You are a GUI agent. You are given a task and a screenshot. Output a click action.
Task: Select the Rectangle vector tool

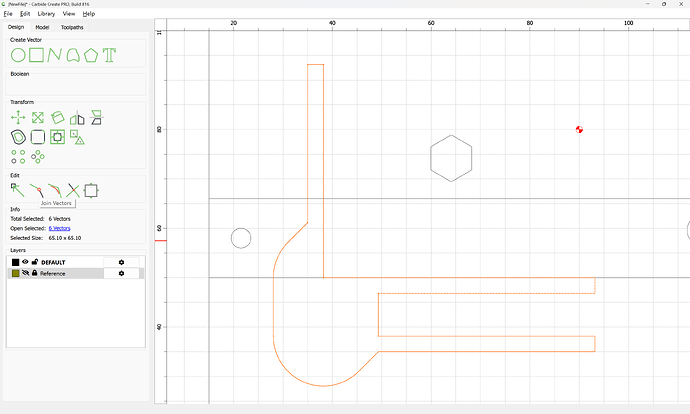tap(37, 55)
